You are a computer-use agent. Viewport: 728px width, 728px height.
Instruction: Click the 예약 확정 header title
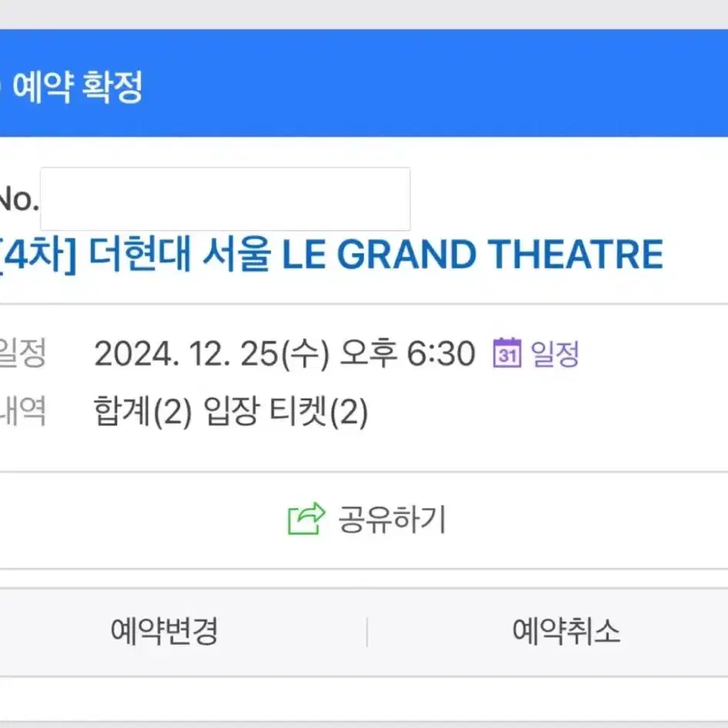(77, 87)
